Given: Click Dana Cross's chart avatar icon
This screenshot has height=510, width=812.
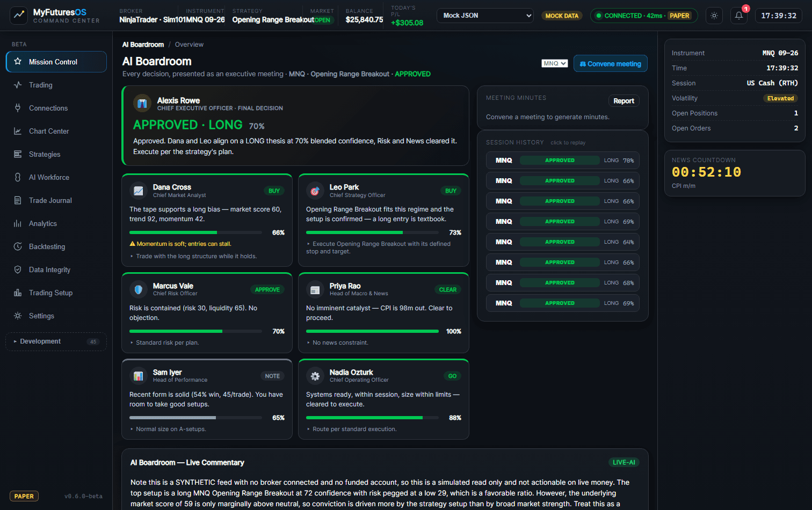Looking at the screenshot, I should [x=139, y=191].
